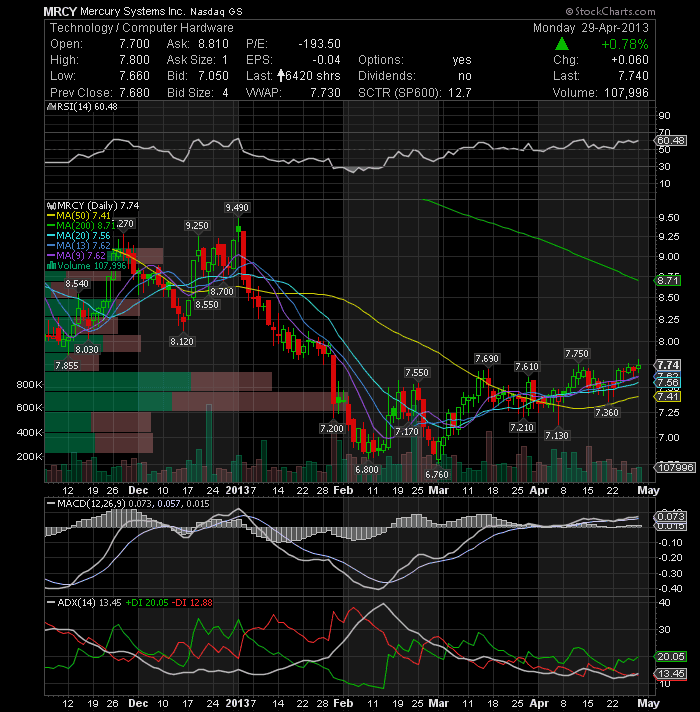Click the 7.610 price label
Viewport: 700px width, 712px height.
point(527,367)
